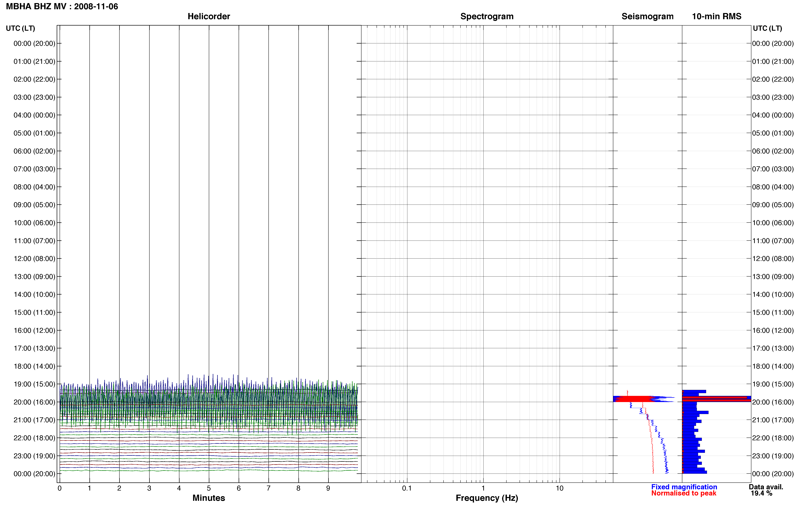
Task: Click 21:00 (17:00) label beside the Helicorder
Action: coord(34,420)
